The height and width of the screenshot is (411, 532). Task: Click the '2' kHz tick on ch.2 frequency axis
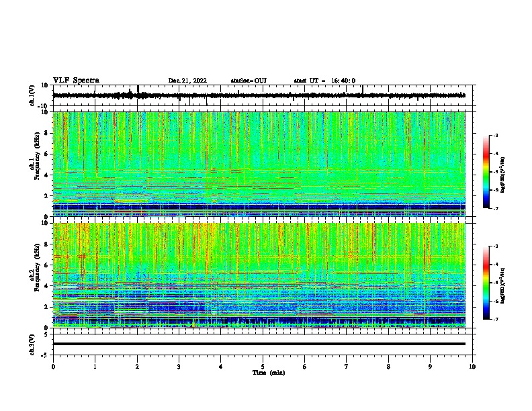[46, 307]
